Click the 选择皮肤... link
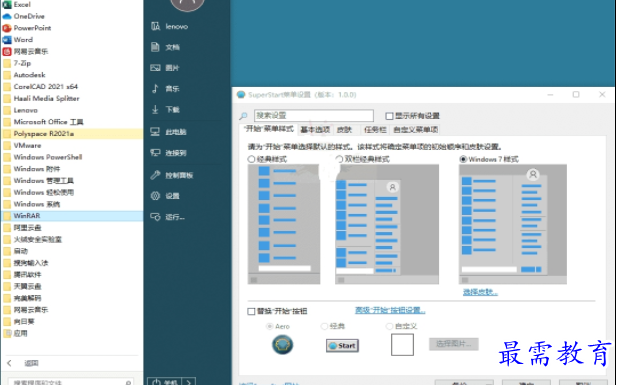620x385 pixels. (x=480, y=293)
